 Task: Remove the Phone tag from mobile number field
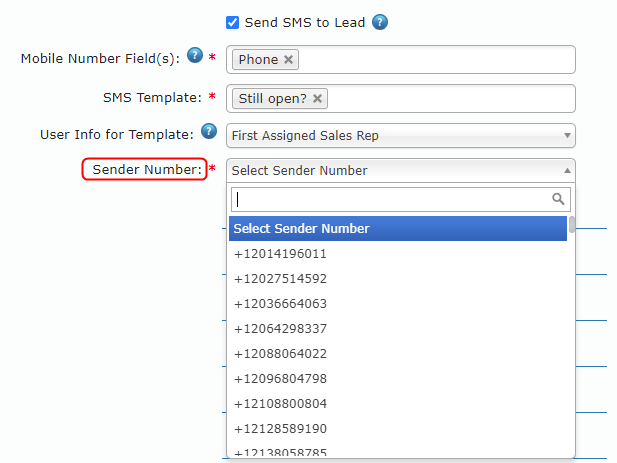pos(288,59)
